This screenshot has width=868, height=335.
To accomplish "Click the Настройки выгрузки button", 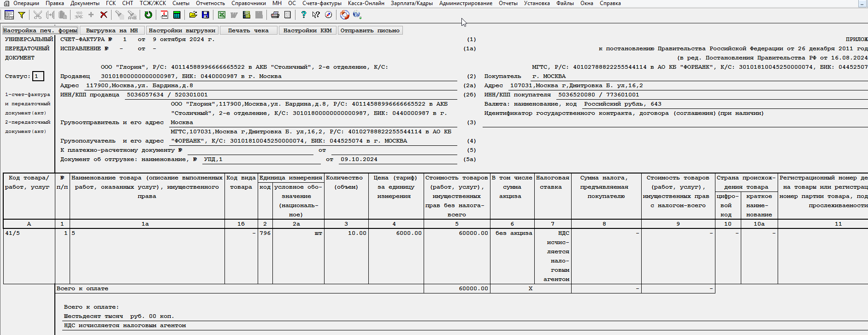I will (x=182, y=30).
